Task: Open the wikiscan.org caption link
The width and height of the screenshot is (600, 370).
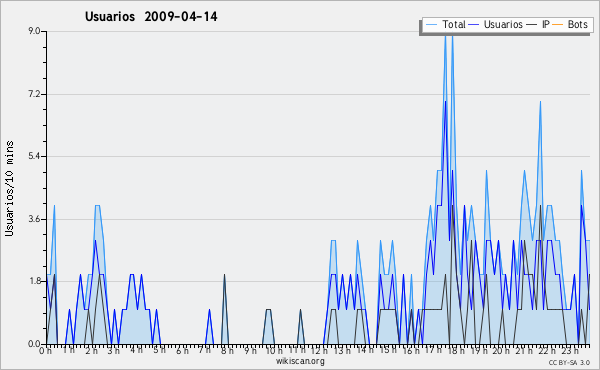Action: (300, 361)
